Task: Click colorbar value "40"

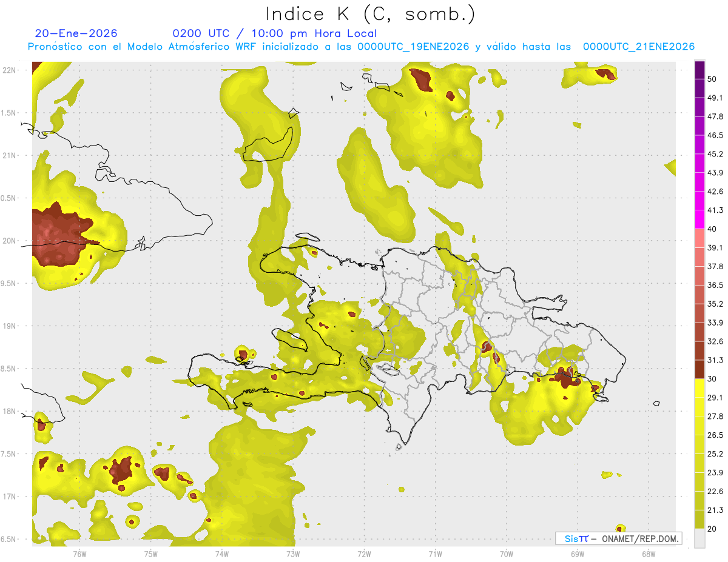Action: [713, 229]
